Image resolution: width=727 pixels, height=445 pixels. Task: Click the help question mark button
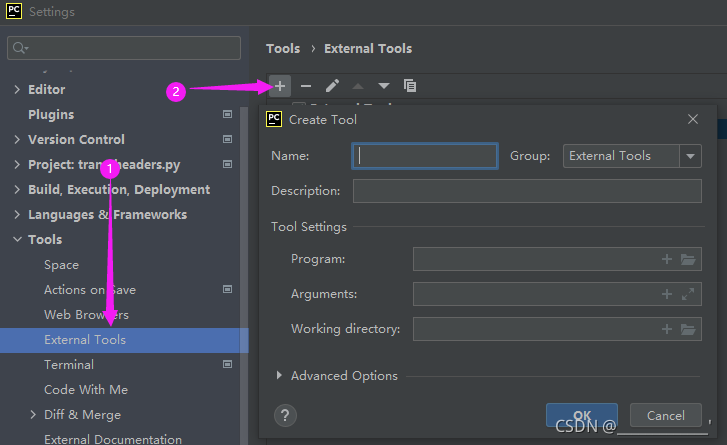285,415
